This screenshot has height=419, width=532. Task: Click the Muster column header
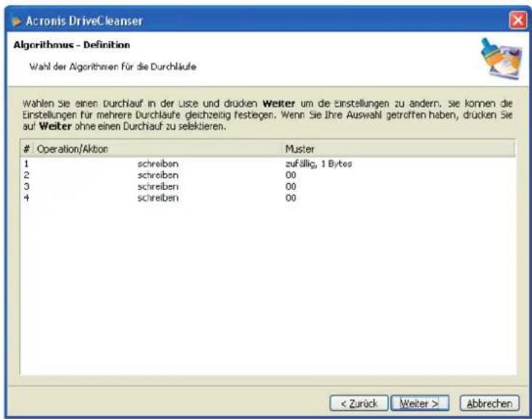[x=398, y=149]
